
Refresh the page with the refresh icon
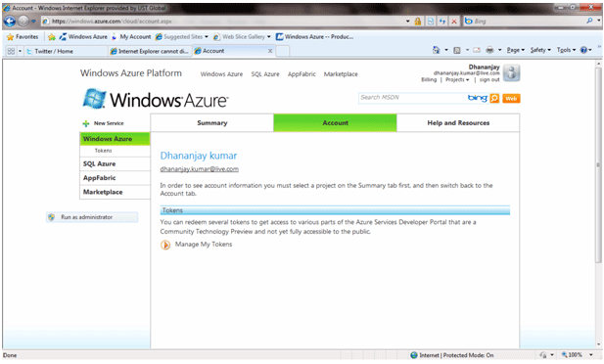[x=442, y=22]
